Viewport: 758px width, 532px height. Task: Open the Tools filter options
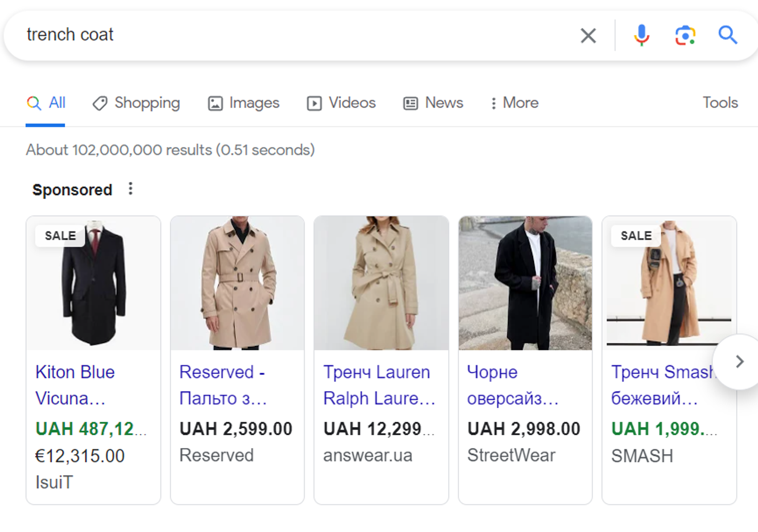[720, 103]
